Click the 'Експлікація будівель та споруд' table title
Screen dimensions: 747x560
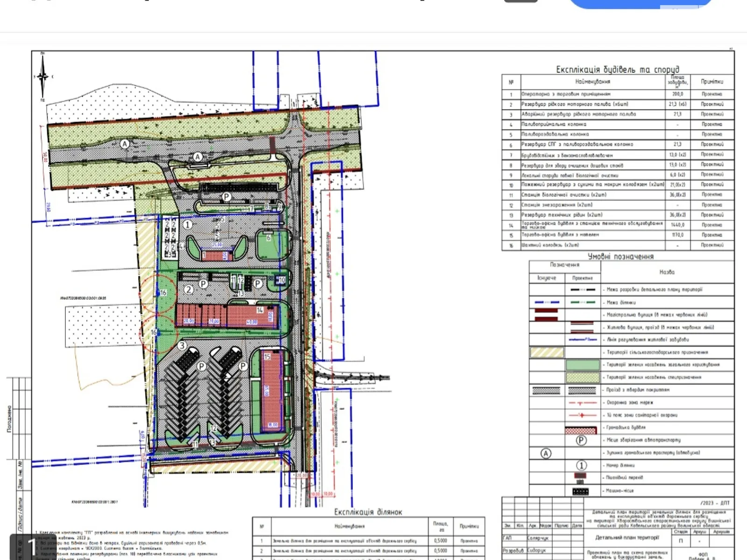click(617, 70)
